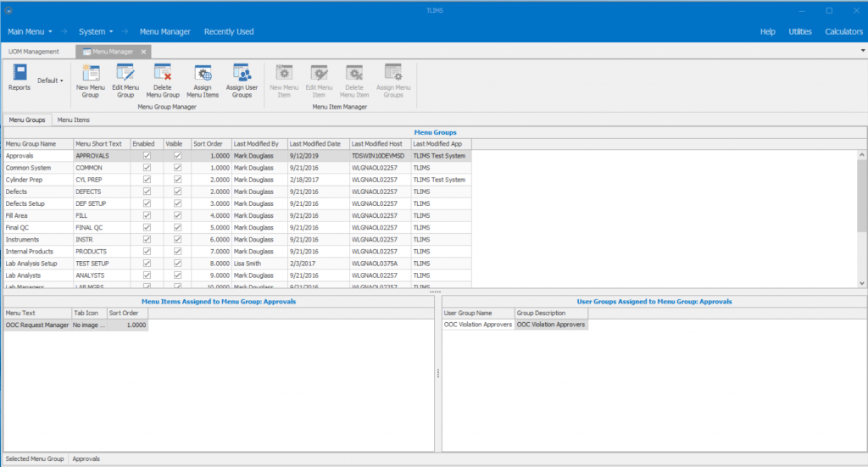Click scrollbar up arrow in Menu Groups

pos(862,155)
